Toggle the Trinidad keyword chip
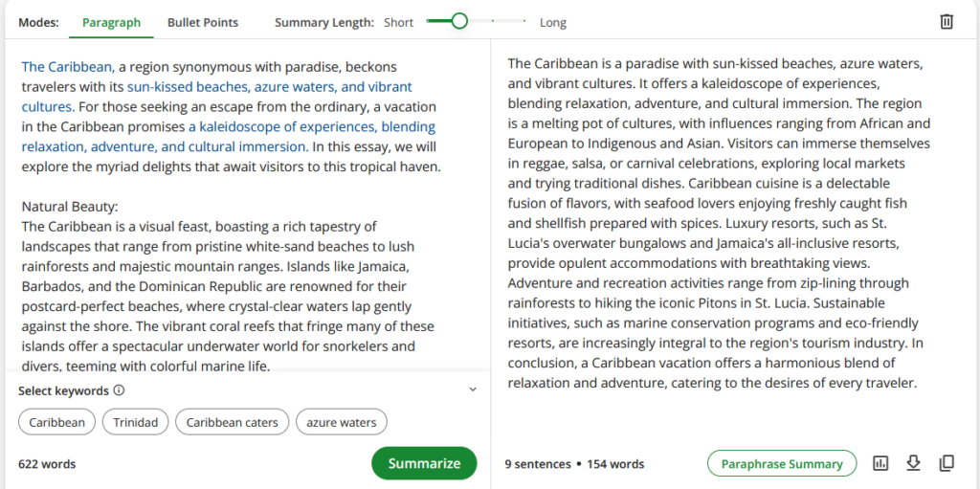This screenshot has width=980, height=489. point(136,422)
